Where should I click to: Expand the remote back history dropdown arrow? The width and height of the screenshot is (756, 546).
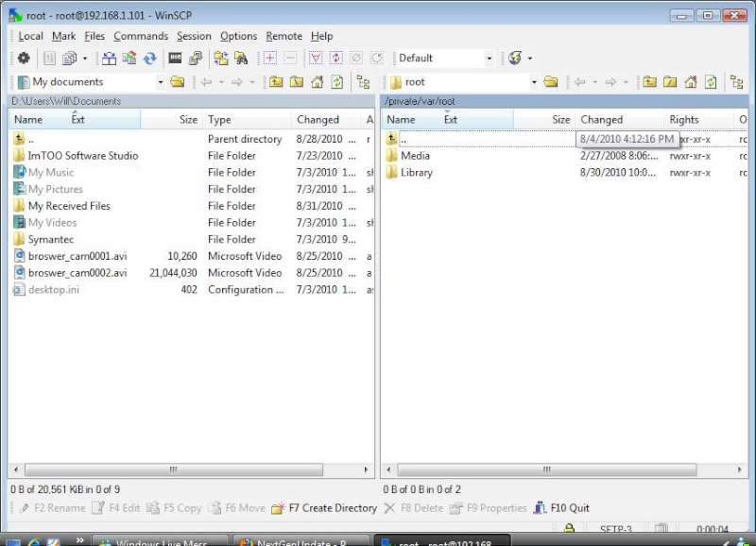click(595, 82)
